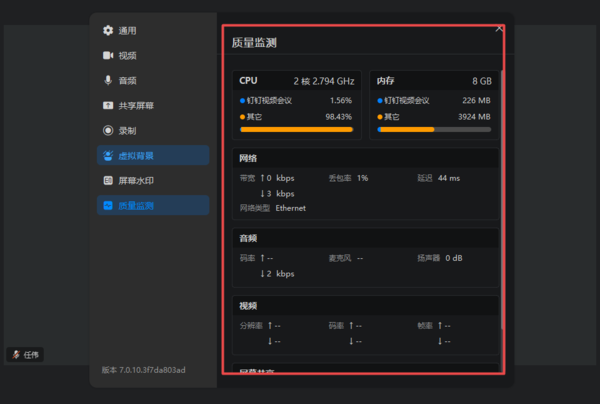The width and height of the screenshot is (600, 404).
Task: Click the 其它 3924 MB row
Action: coord(434,117)
